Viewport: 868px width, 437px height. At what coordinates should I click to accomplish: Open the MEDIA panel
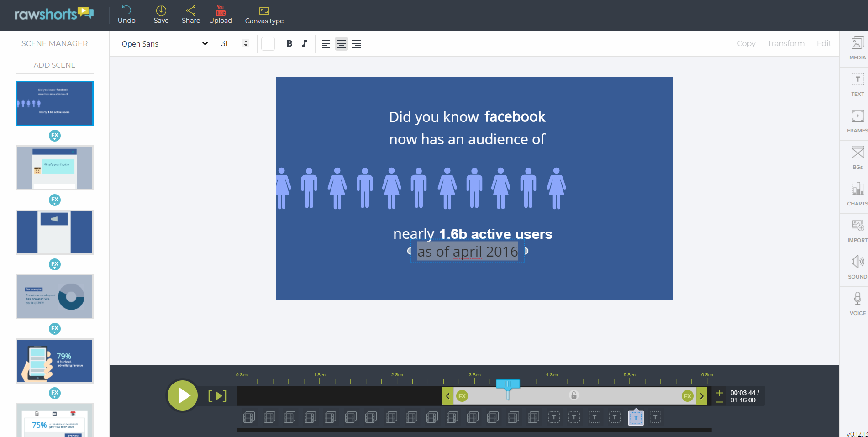[x=857, y=48]
